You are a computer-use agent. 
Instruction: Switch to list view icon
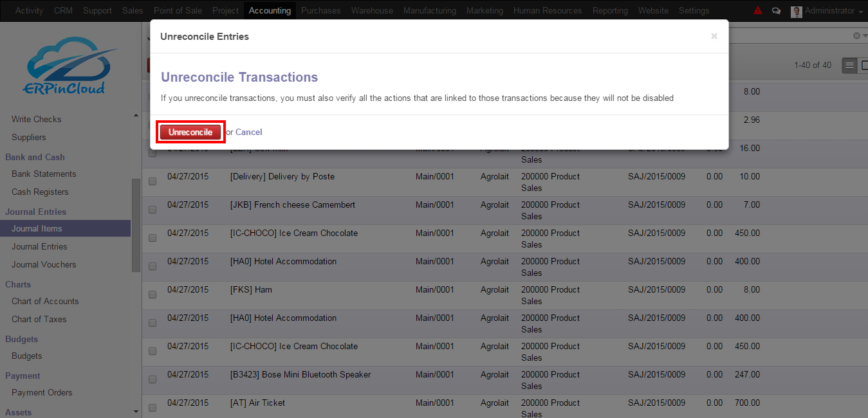pyautogui.click(x=850, y=65)
